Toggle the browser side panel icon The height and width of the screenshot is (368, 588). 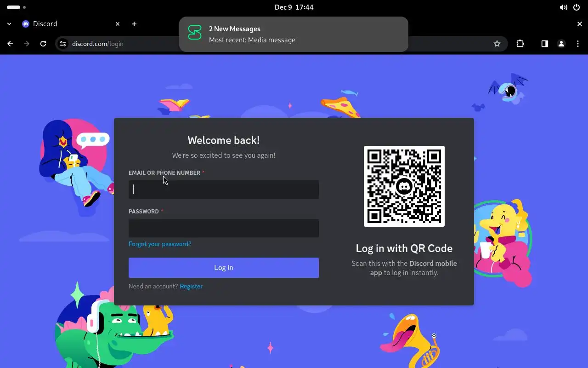[x=544, y=44]
